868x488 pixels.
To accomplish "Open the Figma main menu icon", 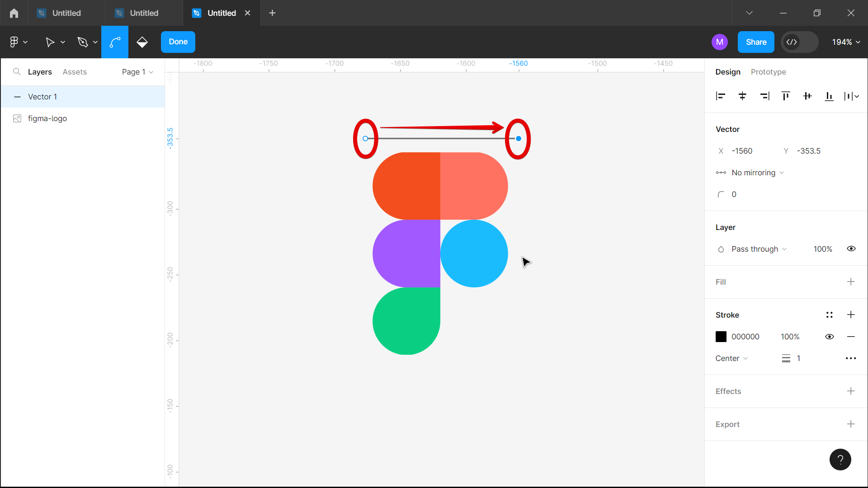I will click(14, 42).
